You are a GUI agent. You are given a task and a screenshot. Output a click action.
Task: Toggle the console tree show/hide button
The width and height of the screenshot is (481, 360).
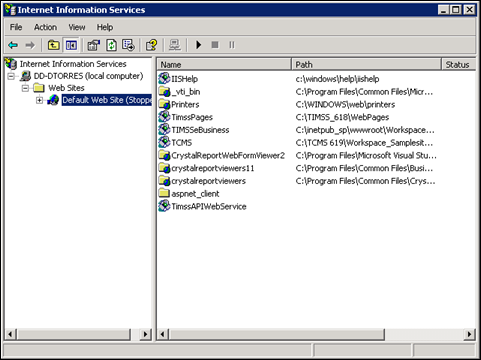tap(71, 45)
